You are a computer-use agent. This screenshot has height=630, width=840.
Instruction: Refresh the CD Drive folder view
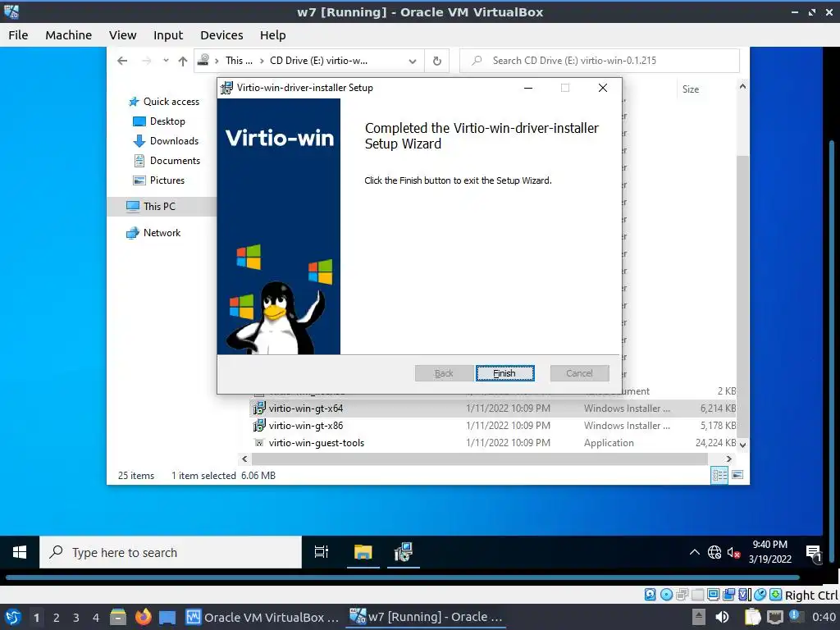pyautogui.click(x=437, y=61)
